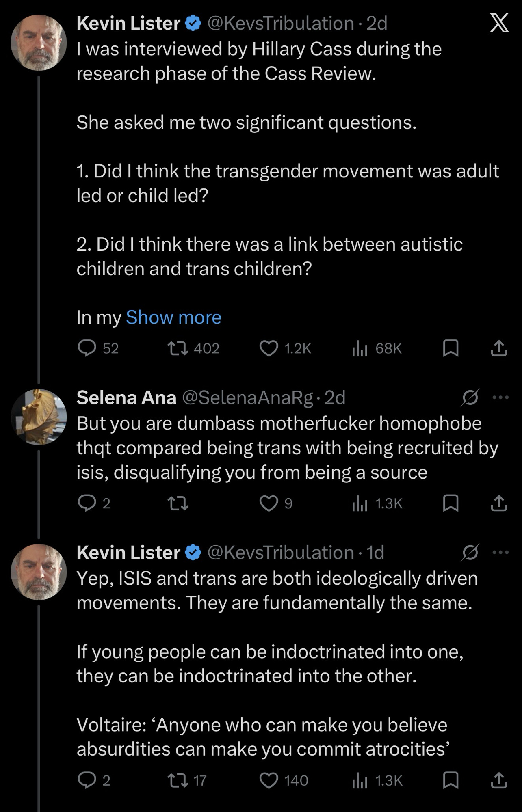Image resolution: width=522 pixels, height=812 pixels.
Task: View analytics for the post with 68K views
Action: point(360,348)
